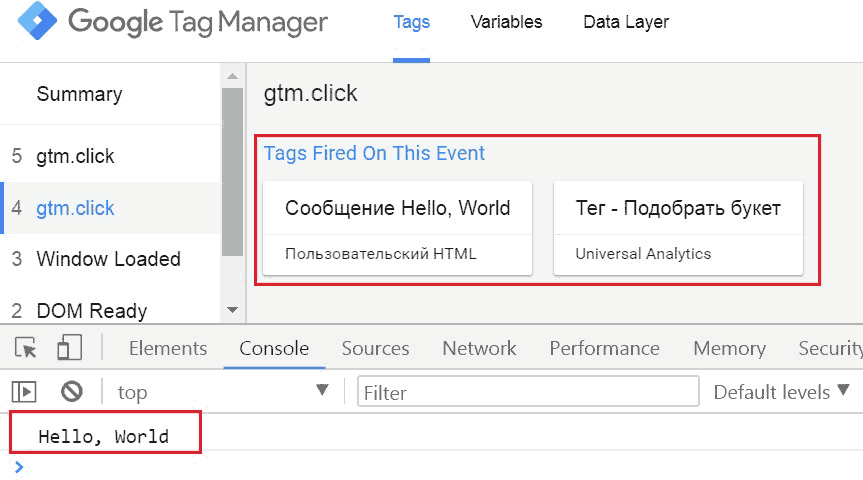Select the Console devtools tab

point(274,348)
